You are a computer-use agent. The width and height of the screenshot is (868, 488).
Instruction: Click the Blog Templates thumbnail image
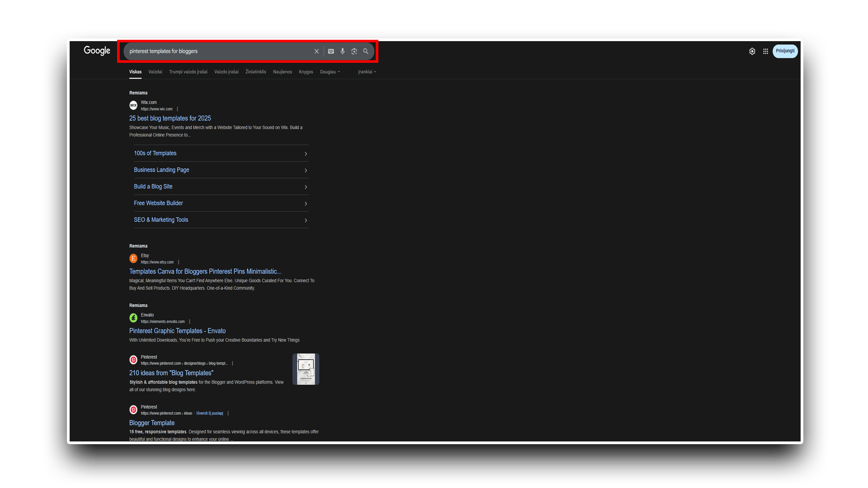coord(306,369)
